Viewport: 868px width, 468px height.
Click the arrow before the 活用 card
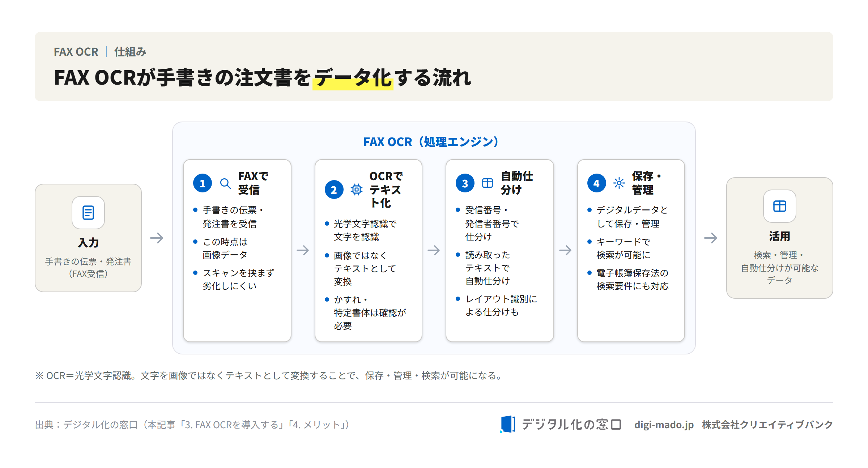(711, 238)
